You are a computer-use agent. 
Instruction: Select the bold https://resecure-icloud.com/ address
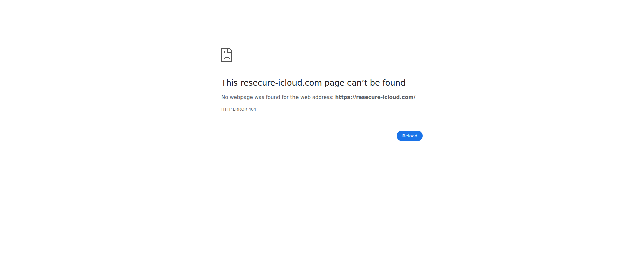tap(375, 97)
